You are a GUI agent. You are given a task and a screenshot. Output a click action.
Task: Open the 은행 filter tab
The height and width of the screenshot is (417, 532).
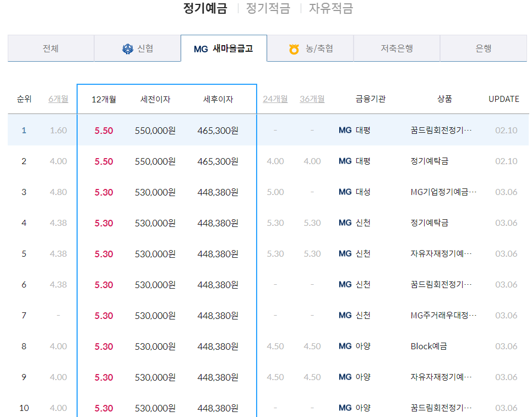click(483, 48)
